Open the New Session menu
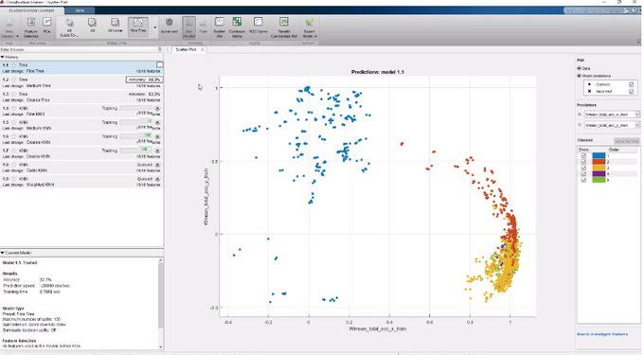The height and width of the screenshot is (355, 644). point(9,27)
